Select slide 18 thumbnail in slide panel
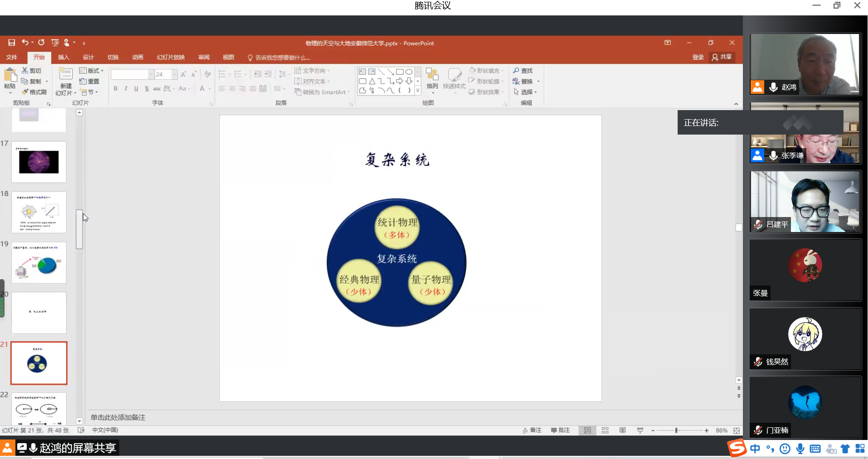 (x=39, y=212)
